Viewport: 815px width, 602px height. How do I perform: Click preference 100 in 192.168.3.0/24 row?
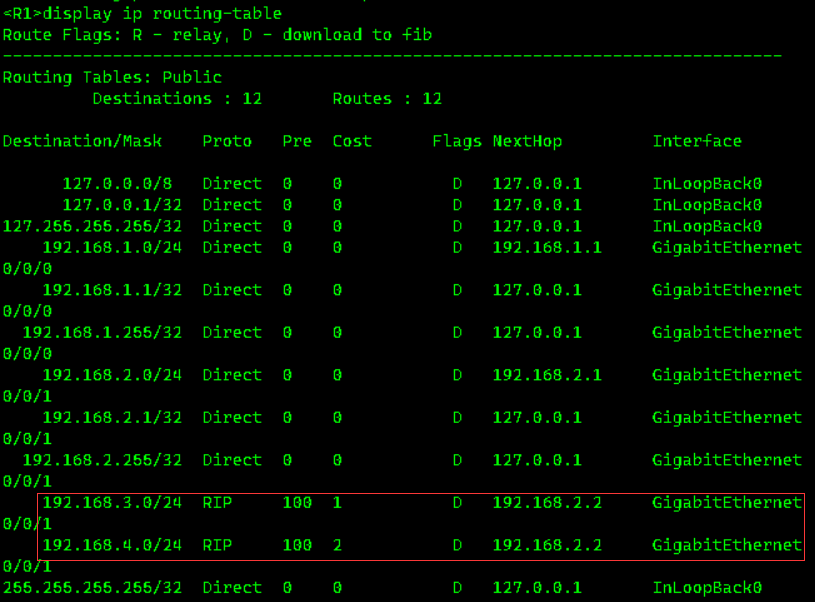tap(297, 503)
